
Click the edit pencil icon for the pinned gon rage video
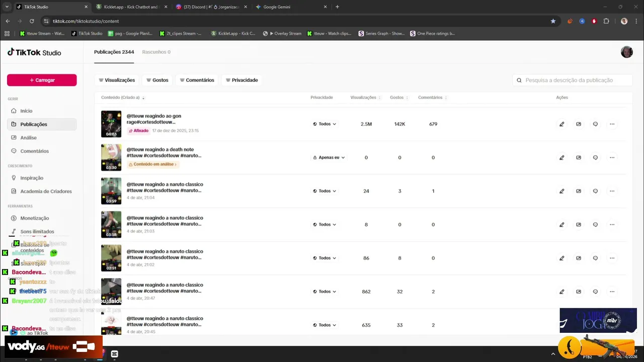561,124
